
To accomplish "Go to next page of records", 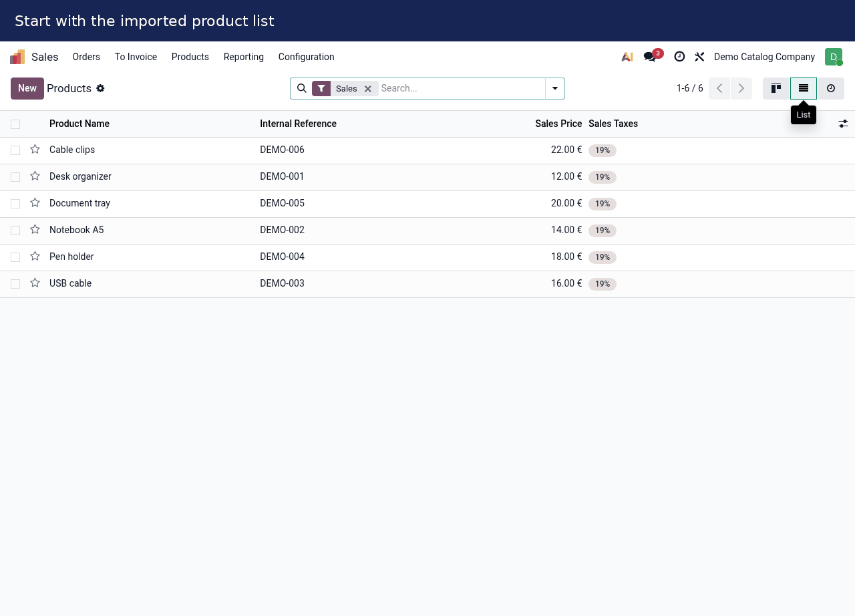I will (741, 88).
